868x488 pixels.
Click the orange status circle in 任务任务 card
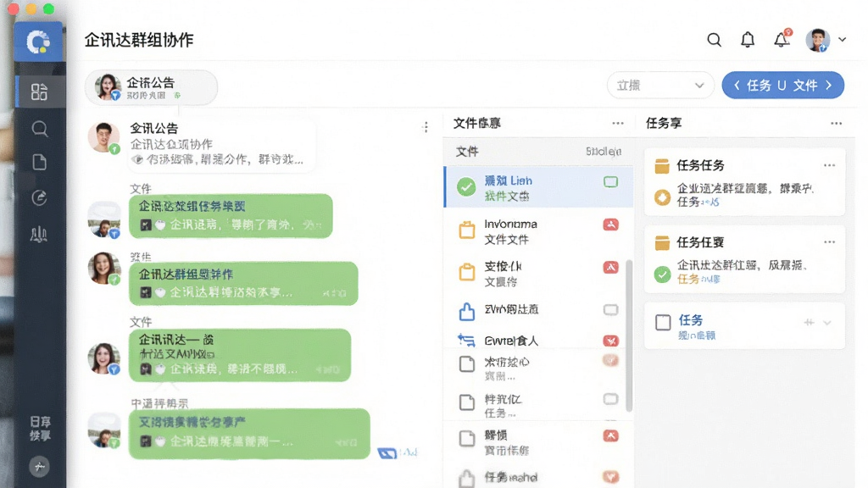coord(662,197)
